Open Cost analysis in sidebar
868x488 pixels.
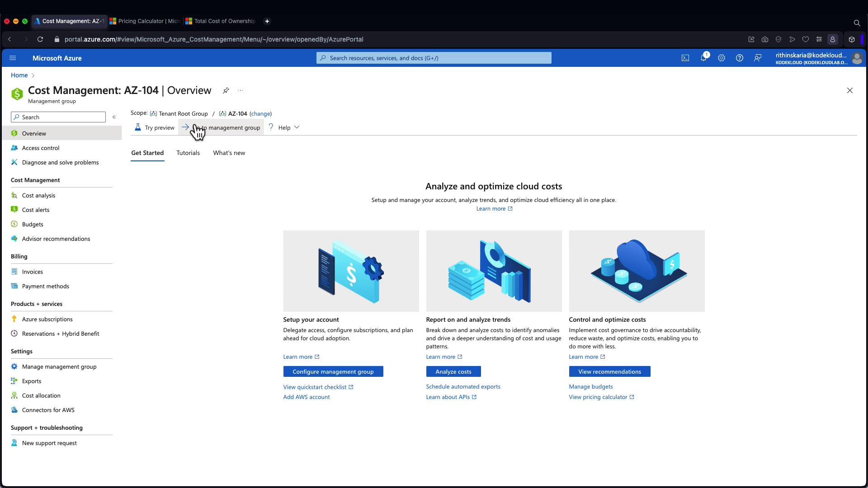click(x=38, y=195)
